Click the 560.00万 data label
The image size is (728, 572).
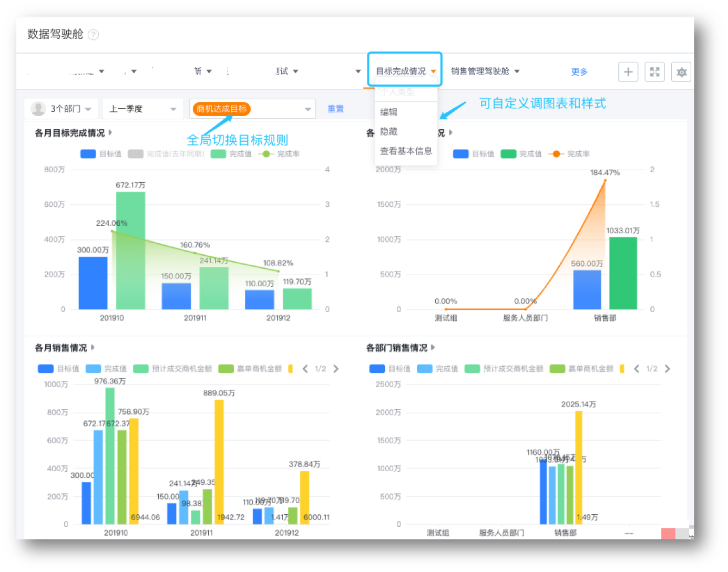point(587,264)
